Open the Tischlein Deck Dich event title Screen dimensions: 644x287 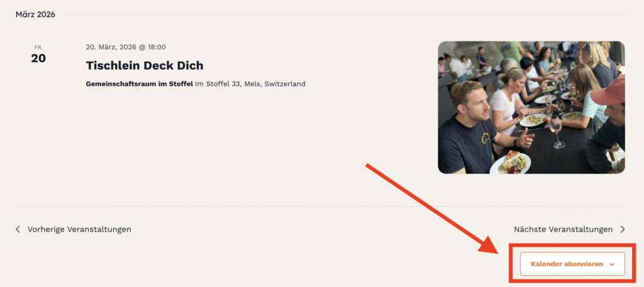click(x=145, y=65)
